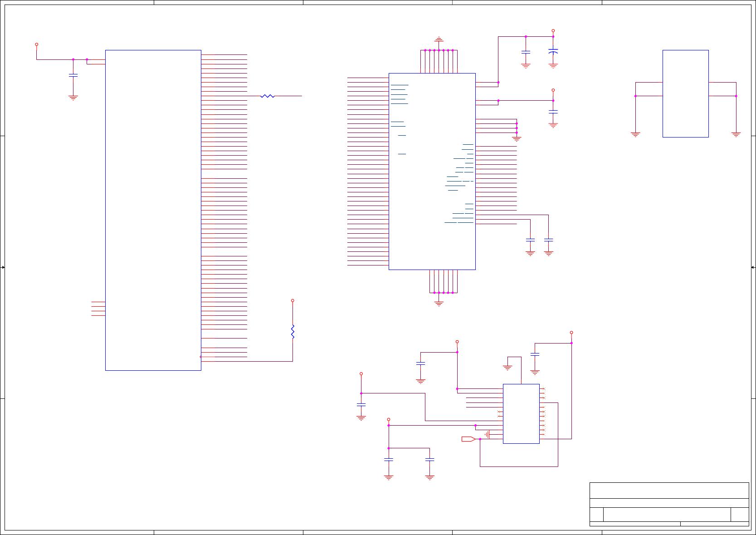Viewport: 756px width, 535px height.
Task: Select the small IC with unconnected pin crosses
Action: tap(521, 414)
